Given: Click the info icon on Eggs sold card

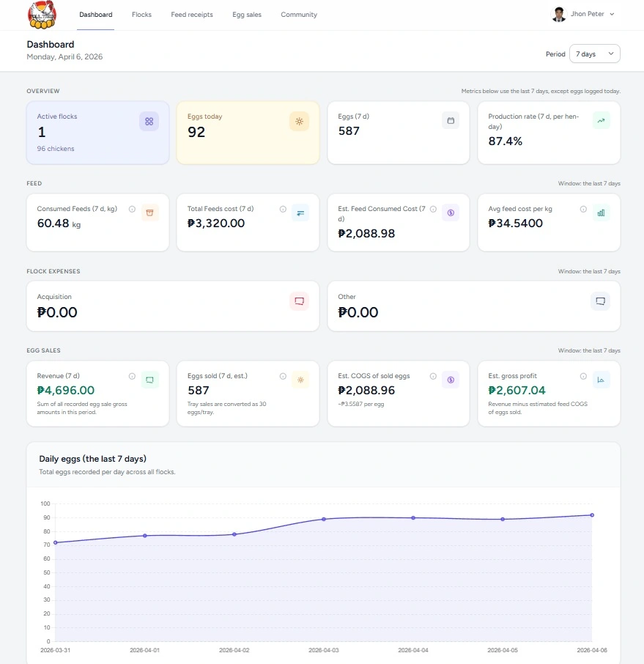Looking at the screenshot, I should tap(283, 375).
